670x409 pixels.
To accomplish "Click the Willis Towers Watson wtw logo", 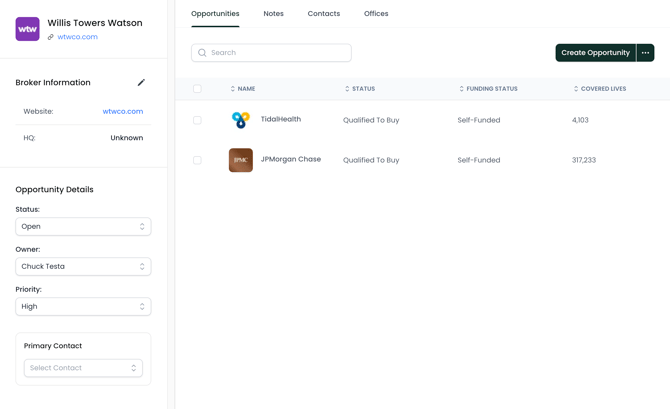I will coord(27,29).
